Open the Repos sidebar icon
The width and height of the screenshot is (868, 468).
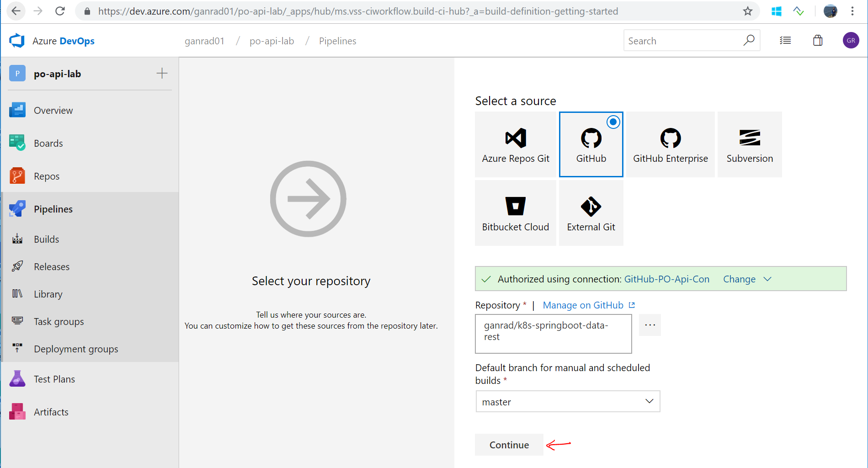click(17, 176)
